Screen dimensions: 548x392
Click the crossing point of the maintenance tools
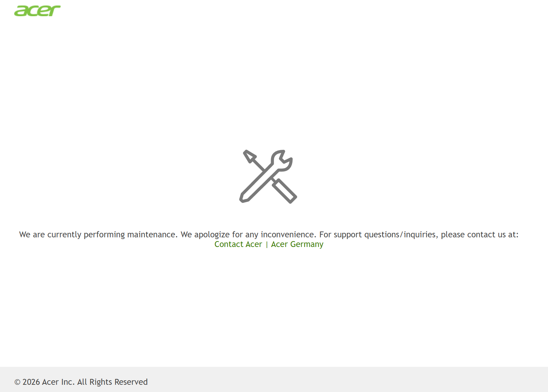[269, 175]
